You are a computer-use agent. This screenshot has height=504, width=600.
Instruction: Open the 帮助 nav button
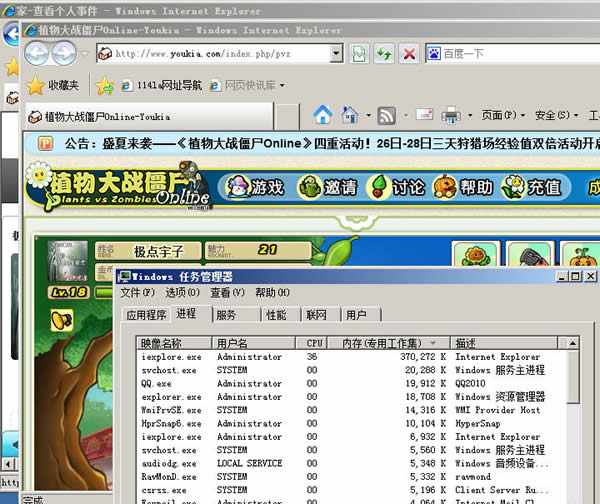click(463, 187)
